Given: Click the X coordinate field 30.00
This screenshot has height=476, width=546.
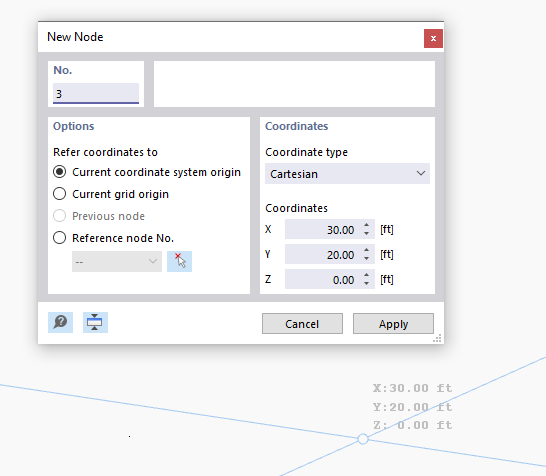Looking at the screenshot, I should [x=323, y=229].
